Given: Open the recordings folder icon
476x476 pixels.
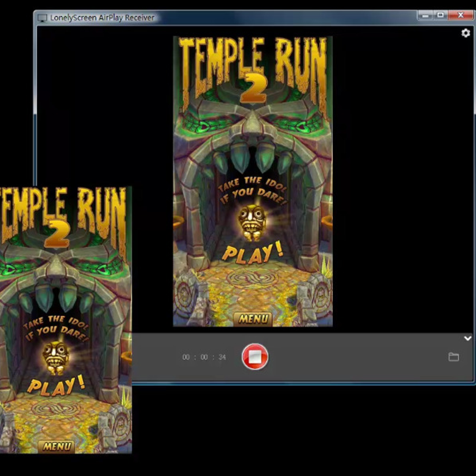Looking at the screenshot, I should point(454,357).
